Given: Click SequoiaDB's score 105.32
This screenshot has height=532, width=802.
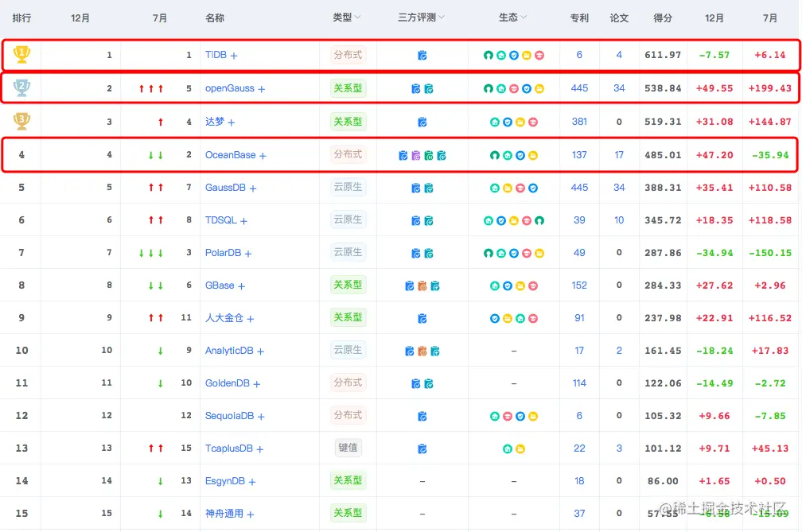Looking at the screenshot, I should (x=663, y=416).
